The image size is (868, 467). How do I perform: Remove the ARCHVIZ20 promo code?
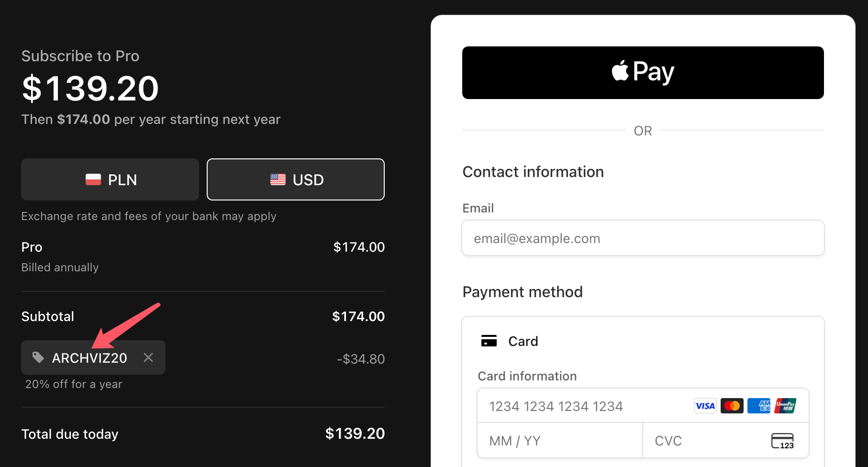point(148,357)
